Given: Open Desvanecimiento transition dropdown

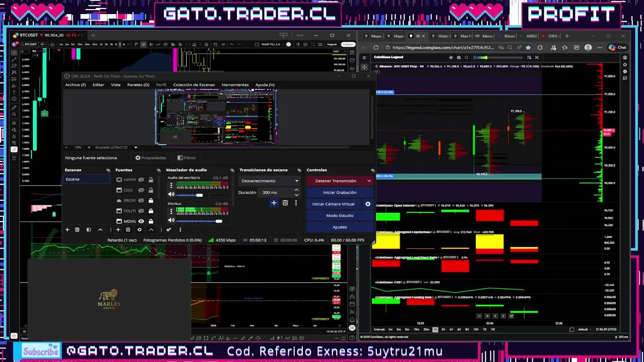Looking at the screenshot, I should pos(270,181).
